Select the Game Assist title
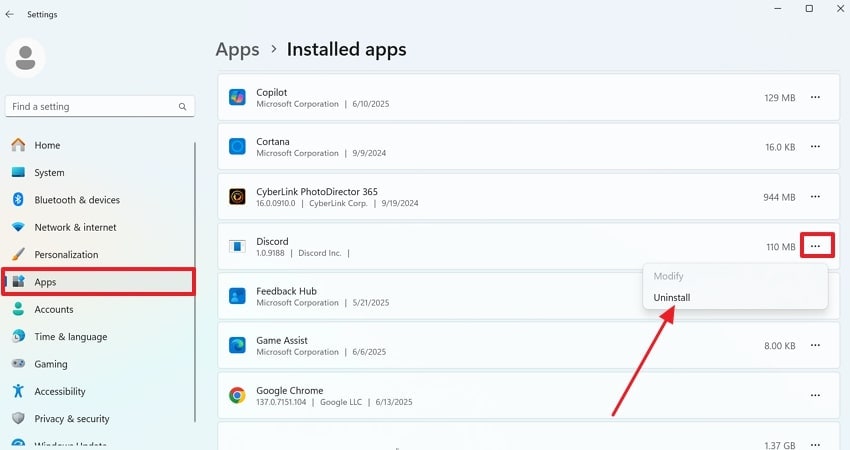The height and width of the screenshot is (450, 850). click(282, 340)
